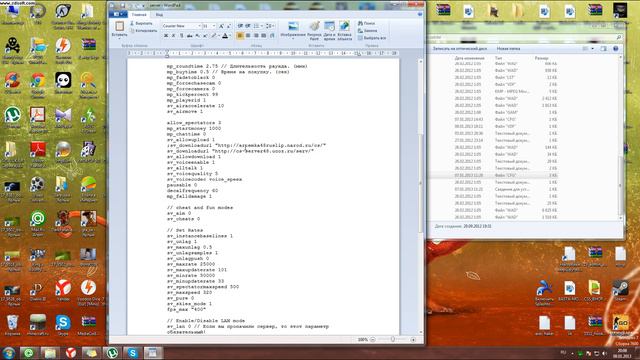
Task: Click the WordPad zoom slider
Action: point(393,339)
